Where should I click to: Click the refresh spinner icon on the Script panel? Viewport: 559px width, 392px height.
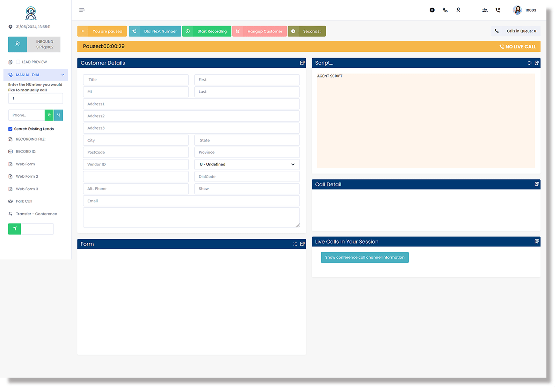pyautogui.click(x=530, y=63)
